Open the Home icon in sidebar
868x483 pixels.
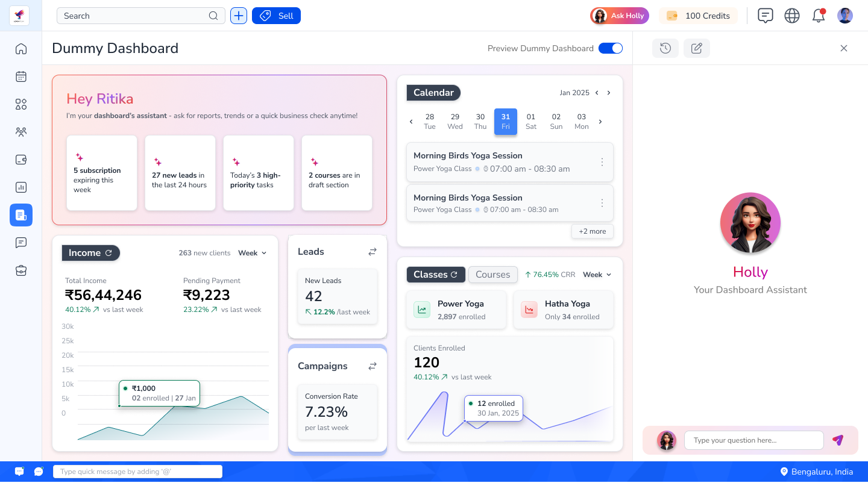[x=21, y=48]
